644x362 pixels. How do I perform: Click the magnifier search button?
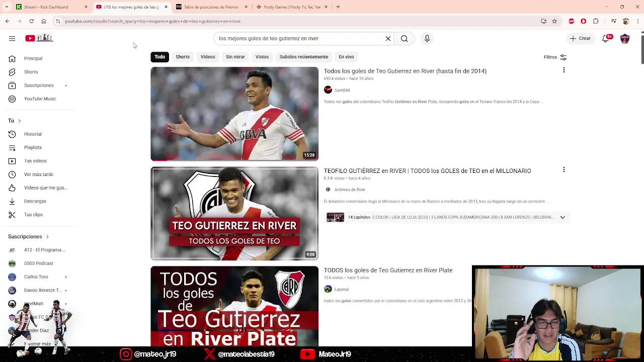click(404, 38)
